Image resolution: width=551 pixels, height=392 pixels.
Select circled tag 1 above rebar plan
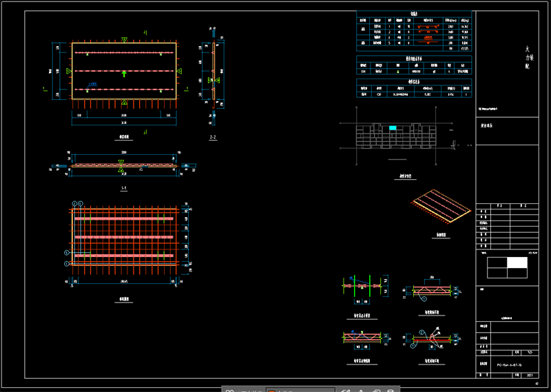pyautogui.click(x=74, y=203)
